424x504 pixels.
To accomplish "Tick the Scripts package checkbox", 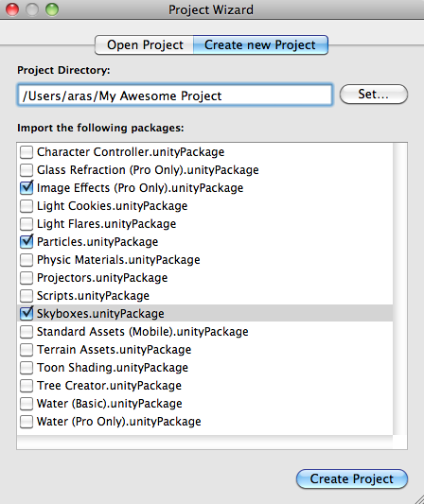I will pos(26,296).
